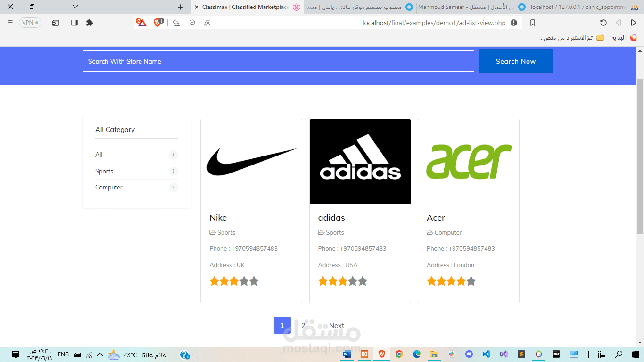The width and height of the screenshot is (644, 362).
Task: Open Discord from the taskbar
Action: click(x=469, y=354)
